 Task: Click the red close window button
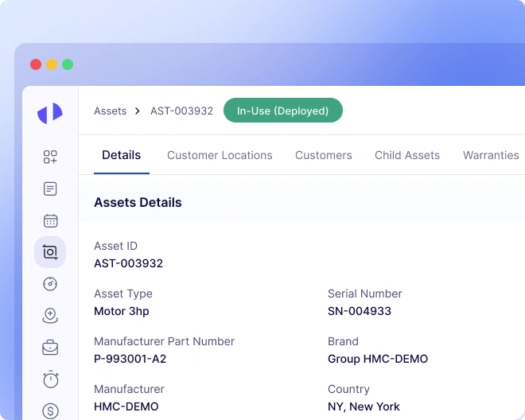(x=36, y=64)
